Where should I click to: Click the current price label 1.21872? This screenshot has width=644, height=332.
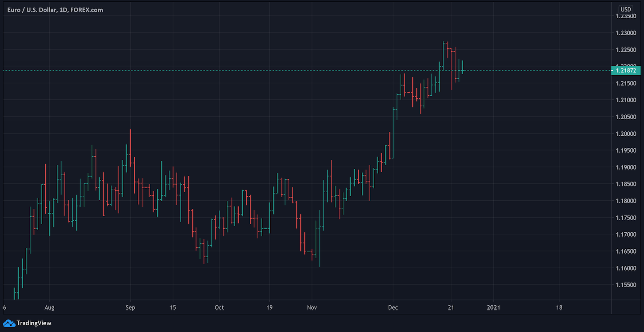[626, 70]
